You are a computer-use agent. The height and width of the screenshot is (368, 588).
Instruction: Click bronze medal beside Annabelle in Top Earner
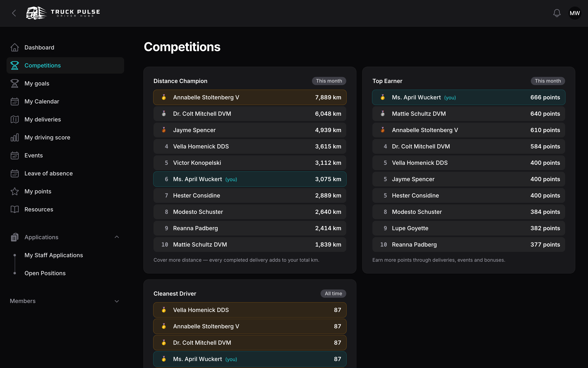pyautogui.click(x=383, y=130)
